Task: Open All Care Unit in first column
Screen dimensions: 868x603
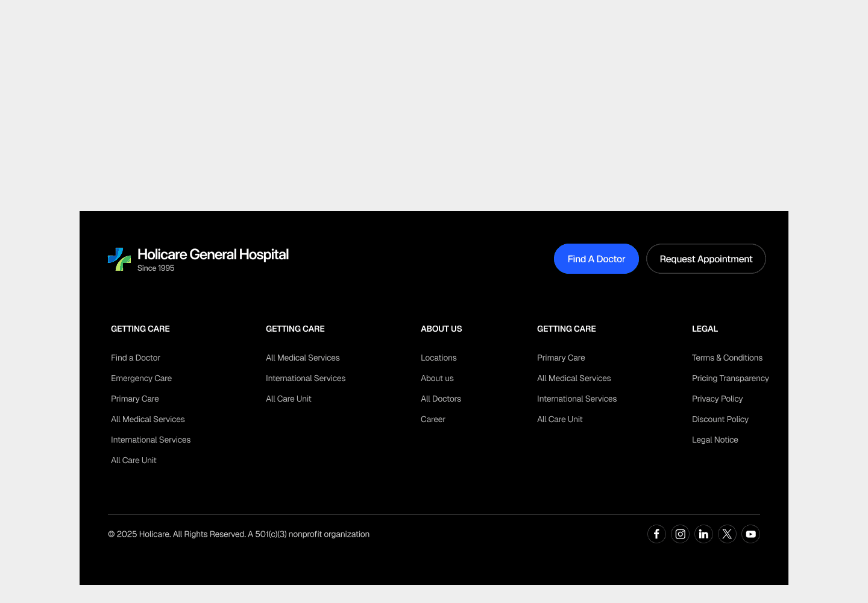Action: (x=134, y=460)
